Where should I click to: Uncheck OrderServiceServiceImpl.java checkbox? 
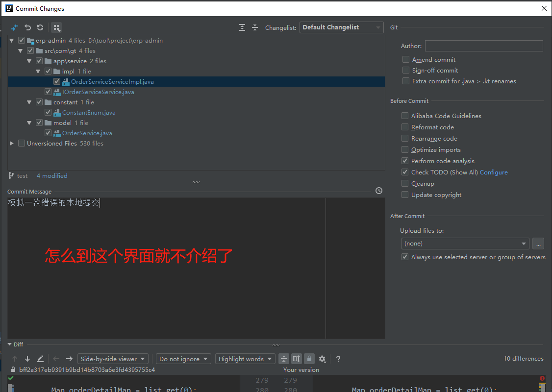click(x=57, y=82)
